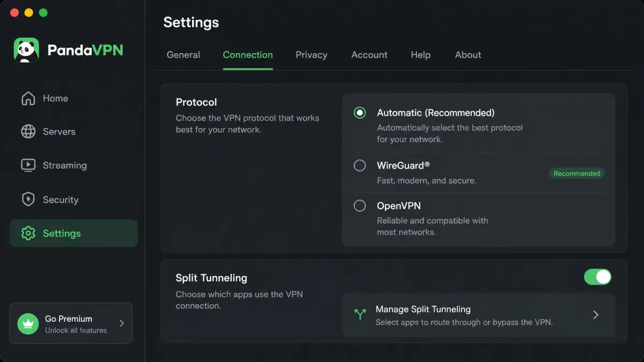Select the Automatic (Recommended) radio button
The width and height of the screenshot is (644, 362).
(x=360, y=113)
